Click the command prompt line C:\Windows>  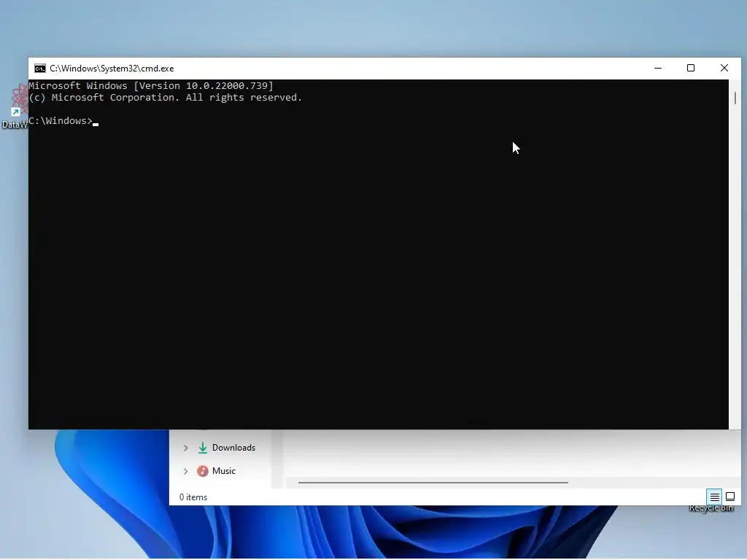point(61,121)
